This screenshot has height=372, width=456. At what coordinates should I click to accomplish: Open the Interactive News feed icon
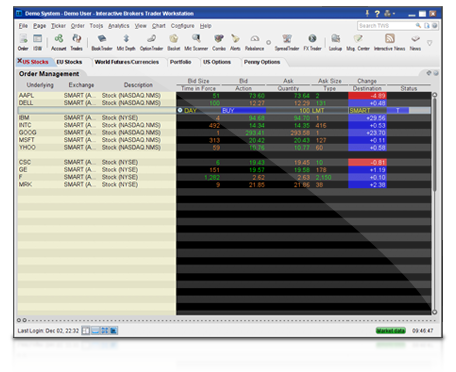[390, 42]
